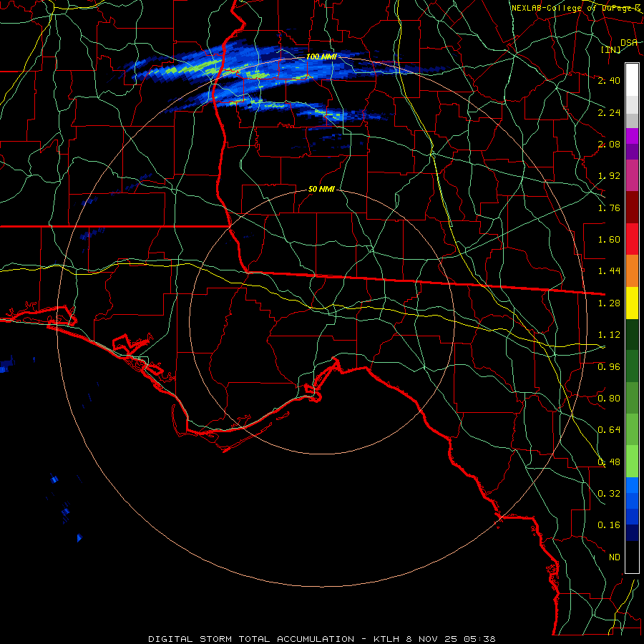Viewport: 644px width, 644px height.
Task: Click the 1.12 legend value
Action: coord(609,335)
